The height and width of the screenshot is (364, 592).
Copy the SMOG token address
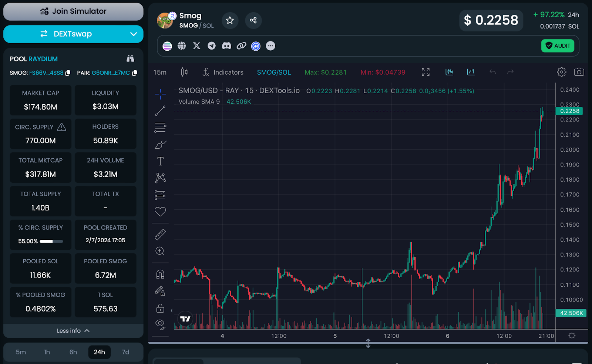pos(68,73)
